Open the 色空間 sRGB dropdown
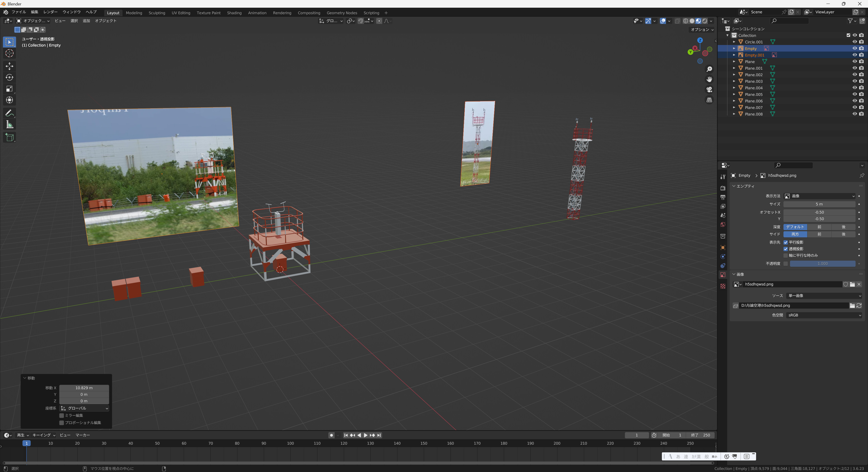 point(824,315)
